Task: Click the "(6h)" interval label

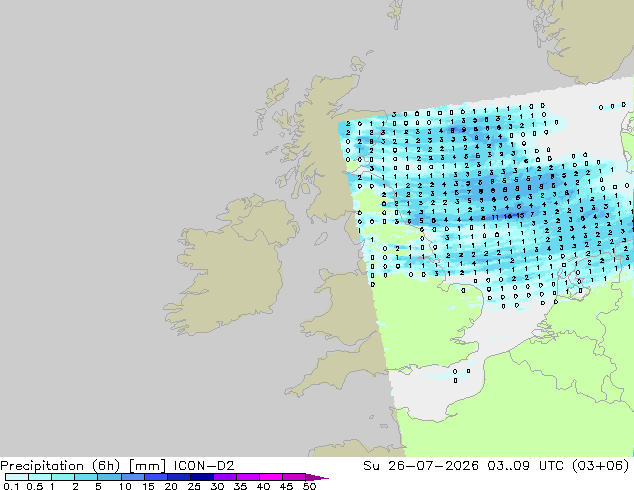Action: (106, 466)
